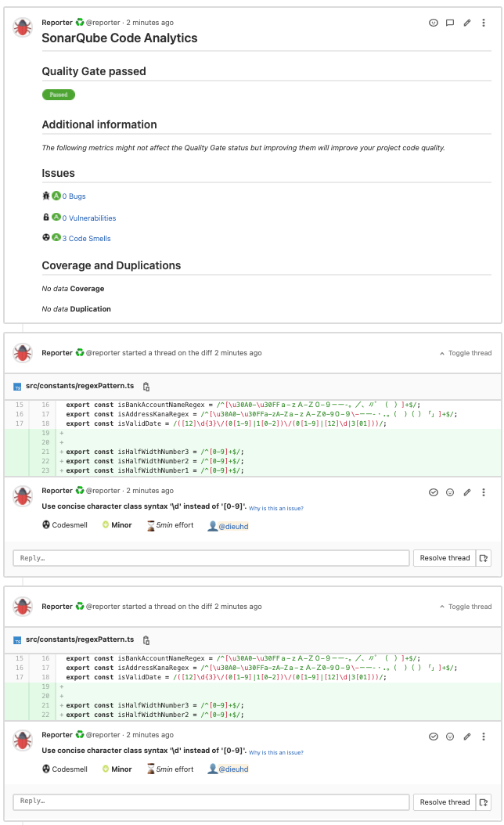Open more actions on first thread comment

click(484, 492)
